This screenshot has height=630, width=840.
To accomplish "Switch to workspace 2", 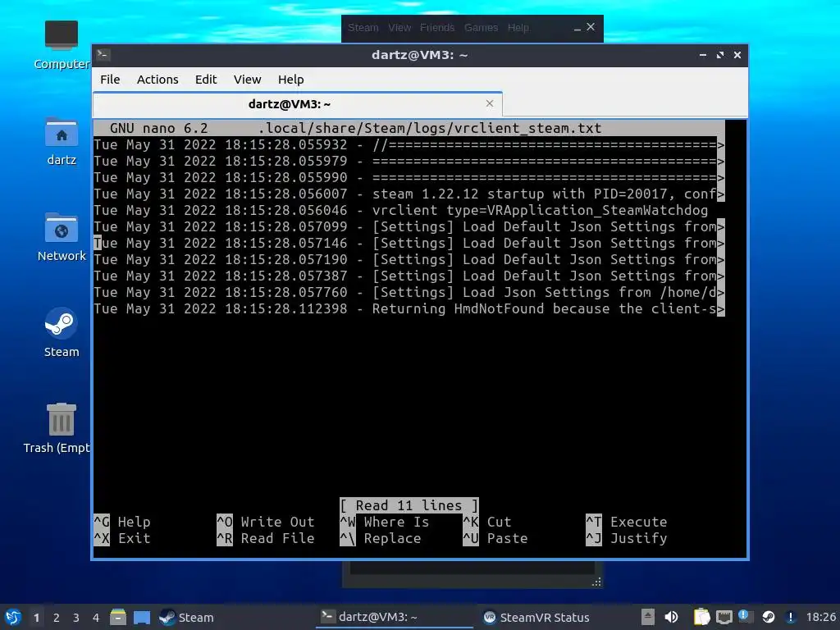I will point(57,618).
